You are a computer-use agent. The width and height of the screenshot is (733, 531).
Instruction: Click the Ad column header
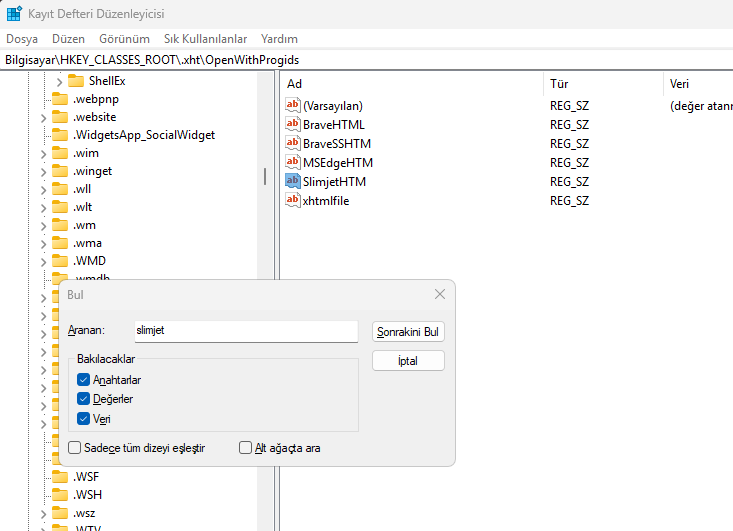(412, 84)
